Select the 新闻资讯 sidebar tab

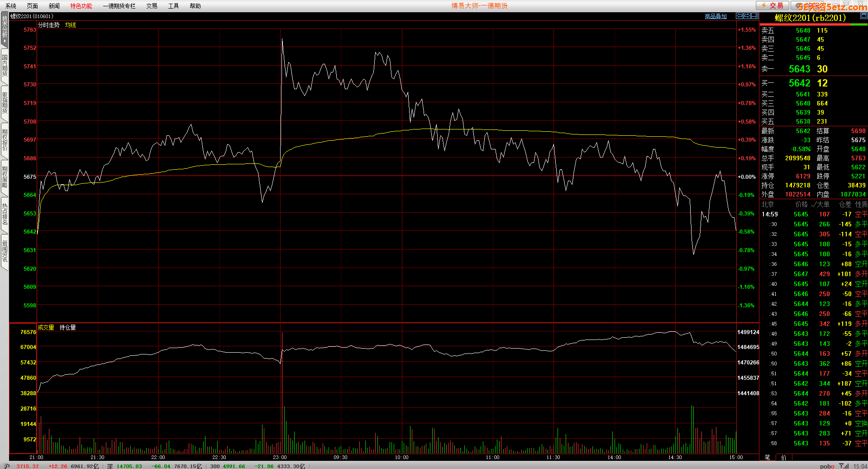pos(5,251)
